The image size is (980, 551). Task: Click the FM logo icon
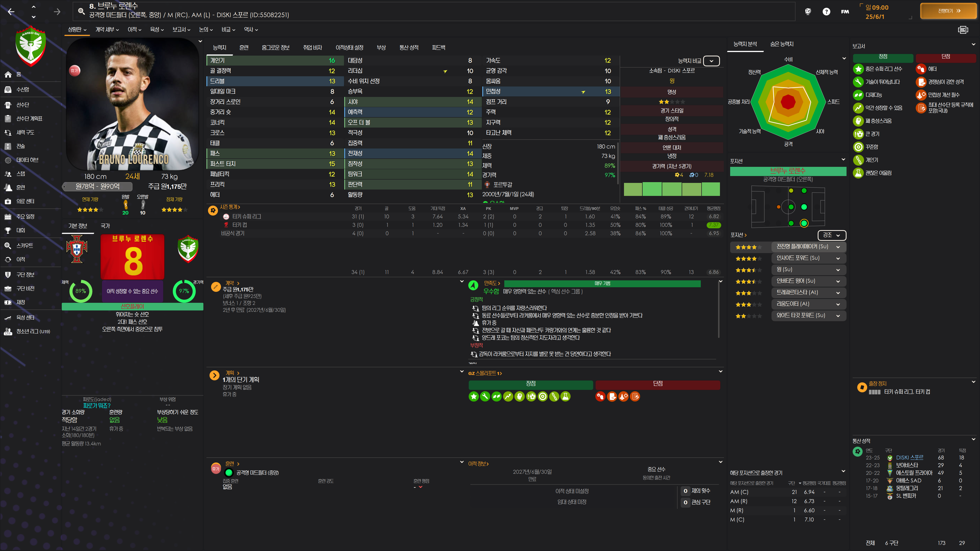tap(845, 11)
